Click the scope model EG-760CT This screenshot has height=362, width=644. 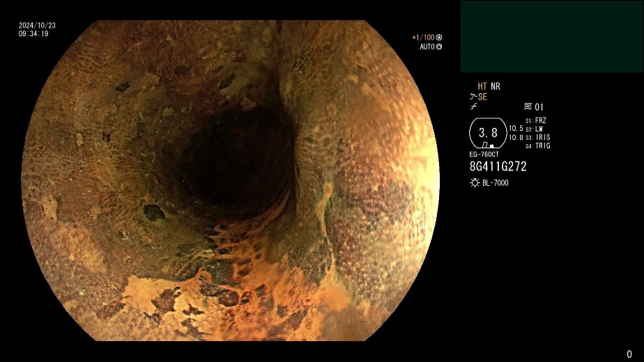(484, 155)
